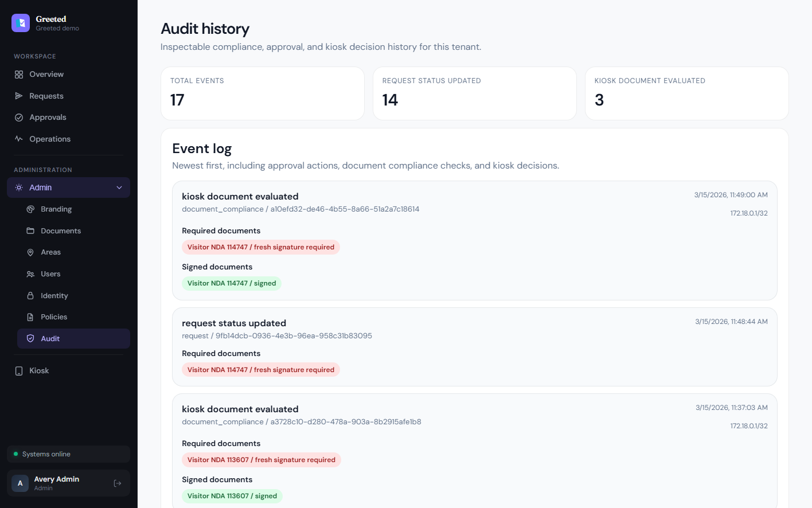Click the Kiosk tablet icon
812x508 pixels.
click(19, 370)
